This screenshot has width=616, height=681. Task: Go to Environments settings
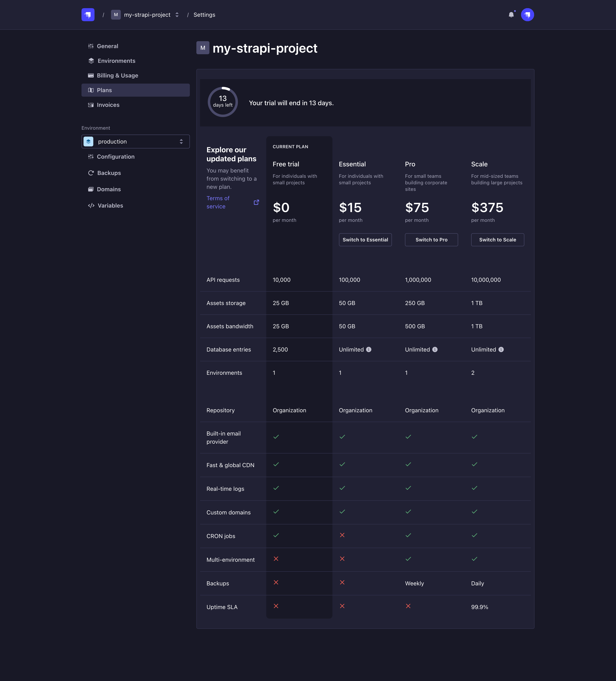116,61
